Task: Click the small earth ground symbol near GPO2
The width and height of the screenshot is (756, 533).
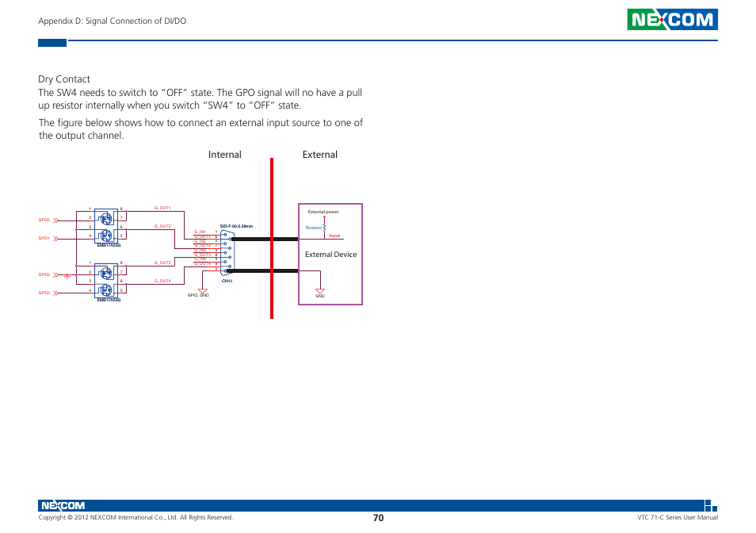Action: [67, 276]
